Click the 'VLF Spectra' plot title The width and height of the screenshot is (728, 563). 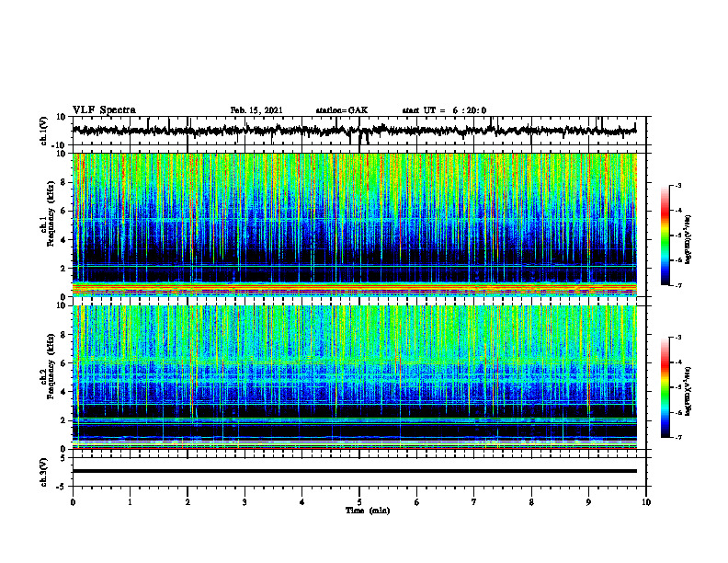point(104,110)
